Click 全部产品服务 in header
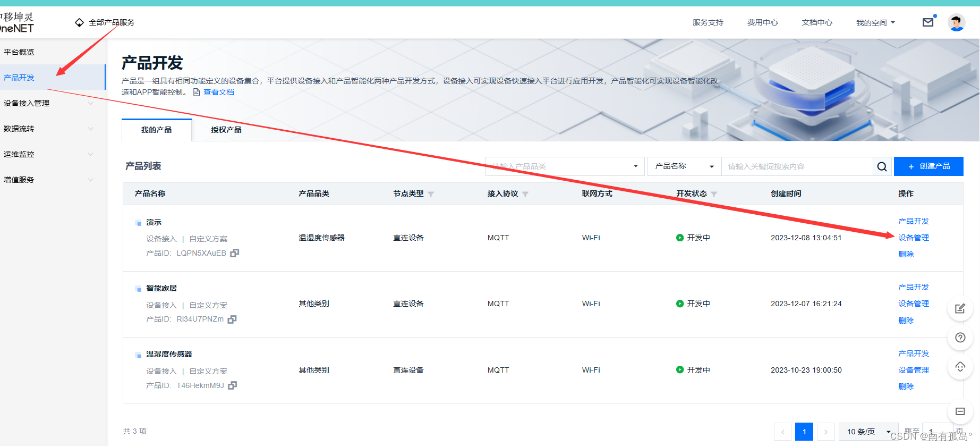 click(x=112, y=22)
